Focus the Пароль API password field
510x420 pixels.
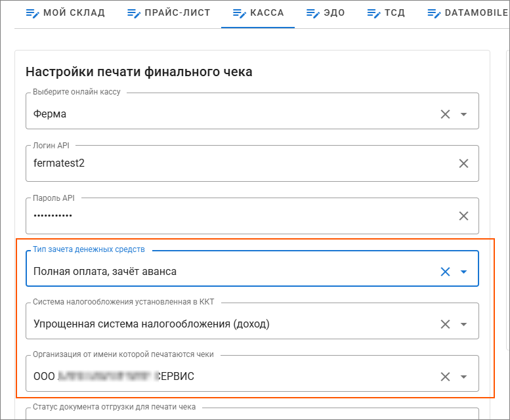tap(230, 216)
